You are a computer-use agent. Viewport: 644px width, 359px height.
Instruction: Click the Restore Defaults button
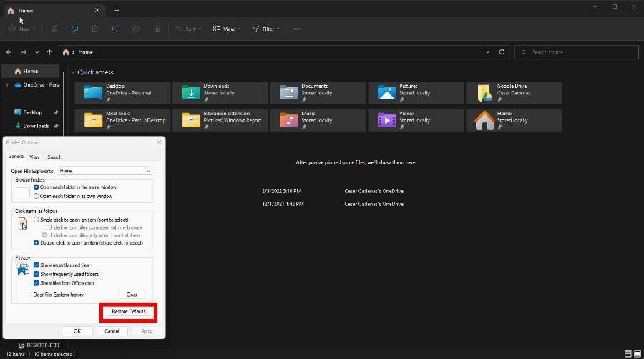tap(129, 311)
